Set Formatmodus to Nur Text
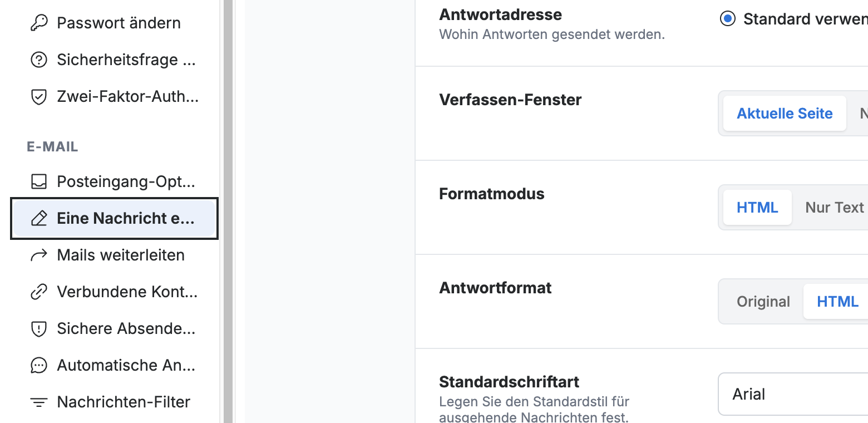 click(x=834, y=208)
